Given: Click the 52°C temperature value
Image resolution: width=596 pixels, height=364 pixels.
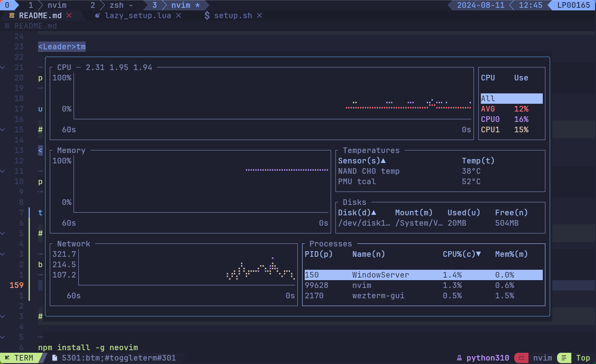Looking at the screenshot, I should point(471,182).
